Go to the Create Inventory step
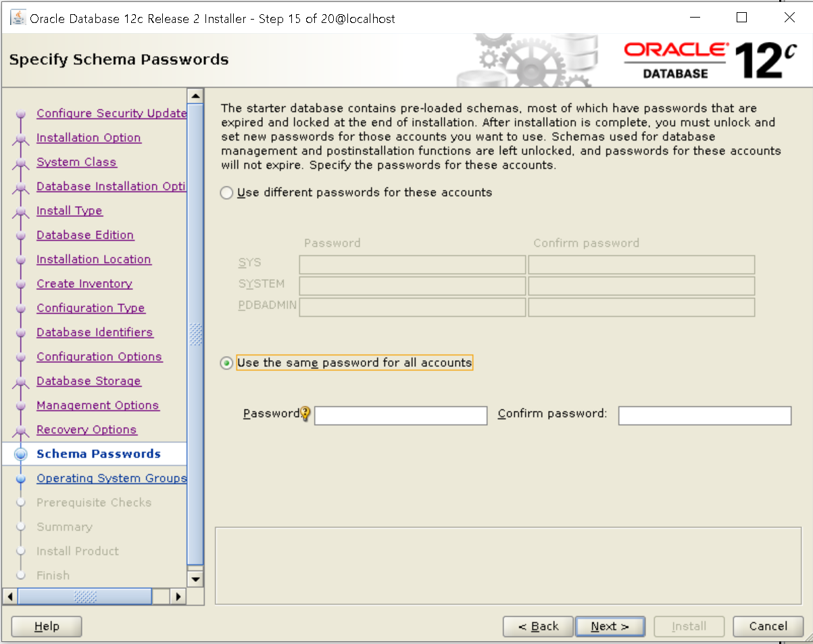The width and height of the screenshot is (813, 644). click(84, 284)
